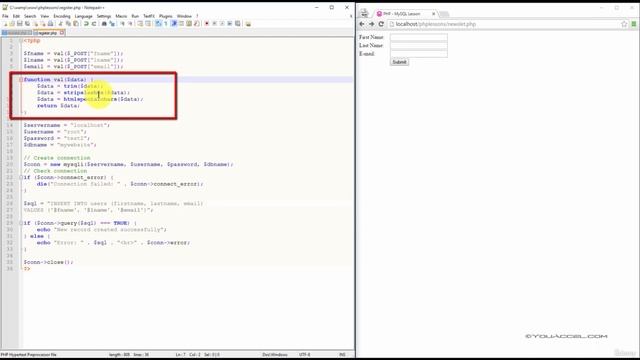The height and width of the screenshot is (360, 640).
Task: Open the Macro menu
Action: (x=121, y=16)
